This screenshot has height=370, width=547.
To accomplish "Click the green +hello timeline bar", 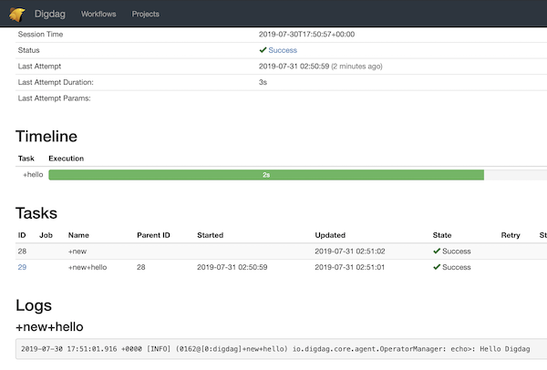I will (266, 175).
